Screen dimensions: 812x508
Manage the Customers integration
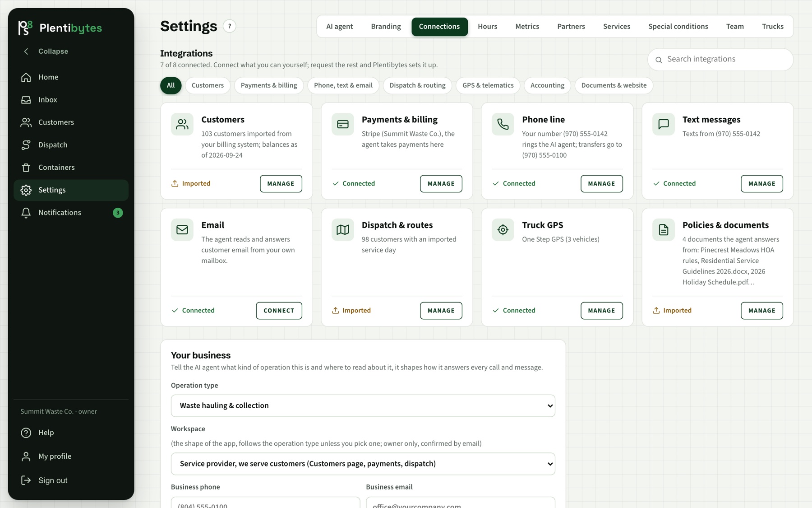pyautogui.click(x=281, y=184)
